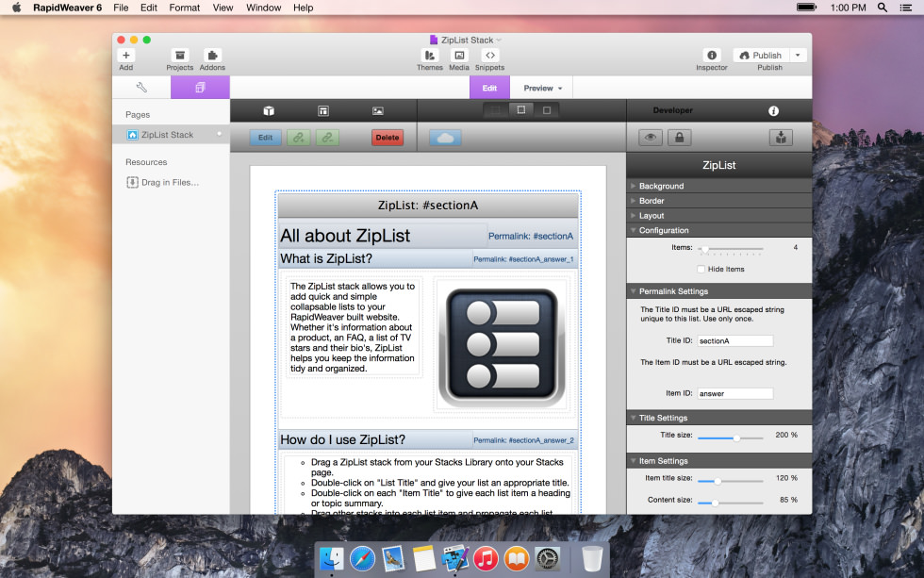The height and width of the screenshot is (578, 924).
Task: Open System Preferences from the Dock
Action: pos(548,558)
